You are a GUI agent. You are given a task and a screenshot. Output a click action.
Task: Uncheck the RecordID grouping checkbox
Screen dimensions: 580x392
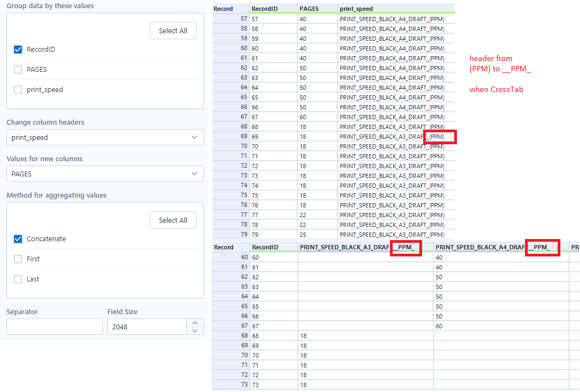(x=19, y=49)
